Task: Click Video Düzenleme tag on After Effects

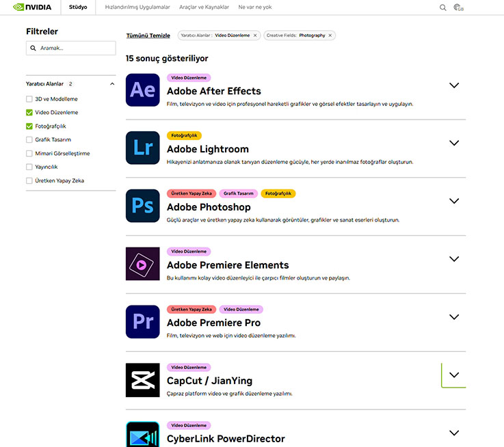Action: [x=189, y=78]
